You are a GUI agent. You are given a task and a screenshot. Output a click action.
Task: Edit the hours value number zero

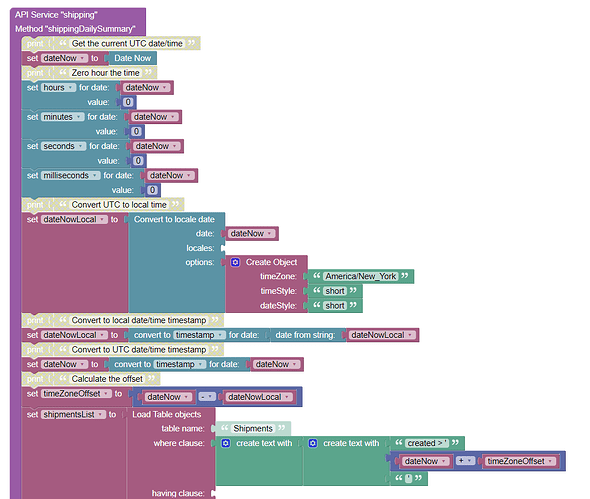click(x=128, y=102)
